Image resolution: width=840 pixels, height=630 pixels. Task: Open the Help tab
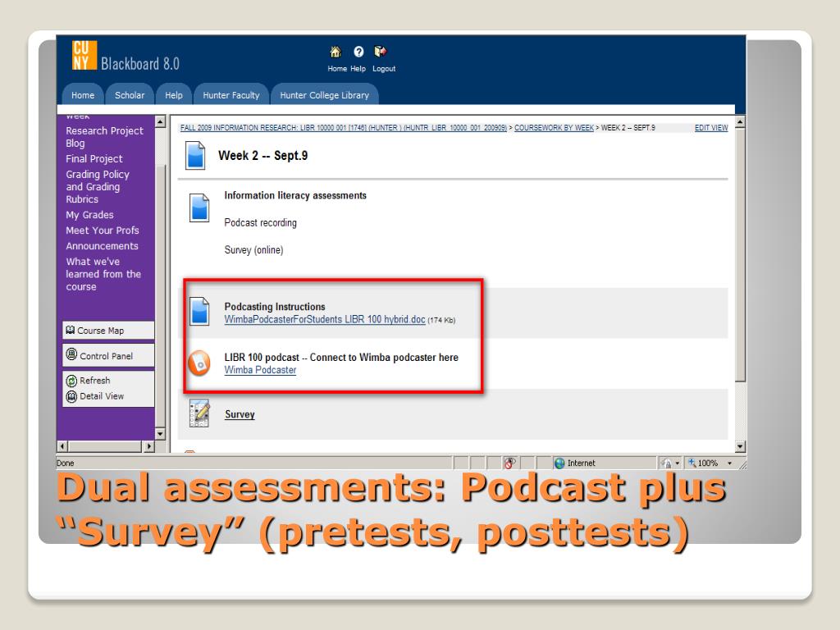click(x=174, y=95)
